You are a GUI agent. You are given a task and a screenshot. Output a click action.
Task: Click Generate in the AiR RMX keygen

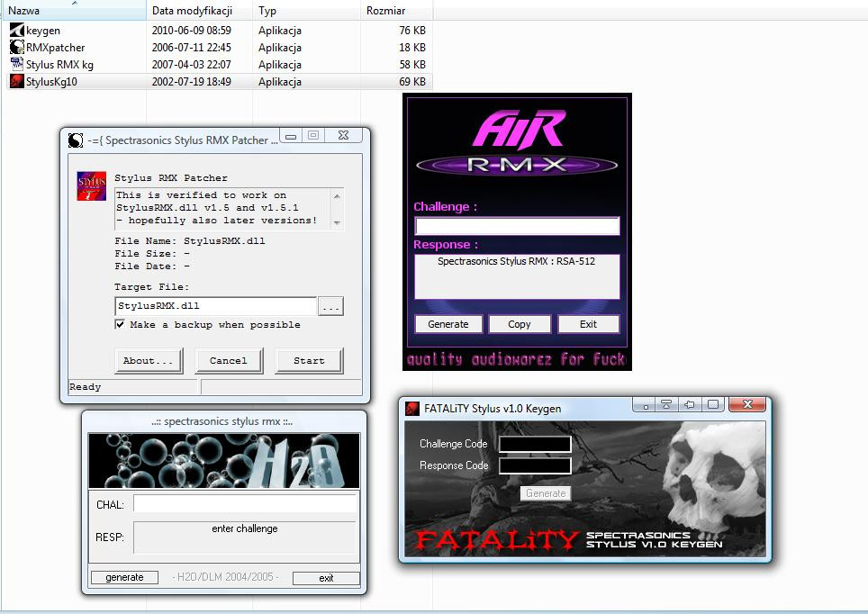click(448, 324)
